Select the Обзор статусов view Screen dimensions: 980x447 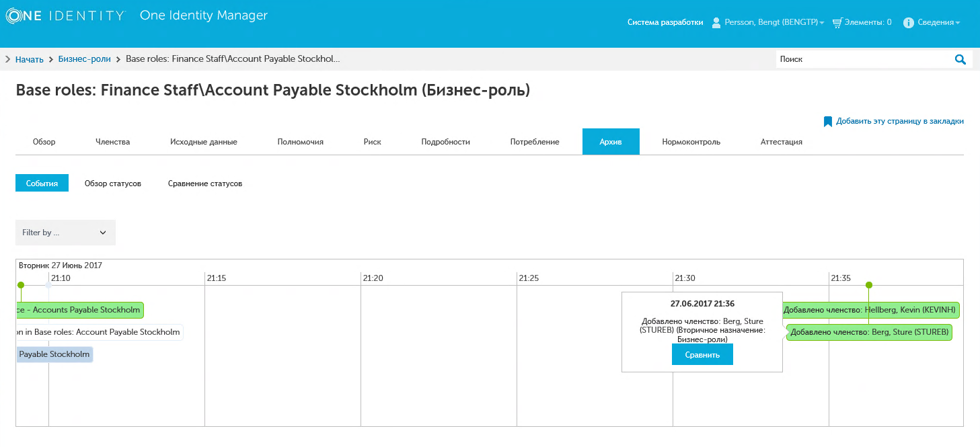pos(113,184)
